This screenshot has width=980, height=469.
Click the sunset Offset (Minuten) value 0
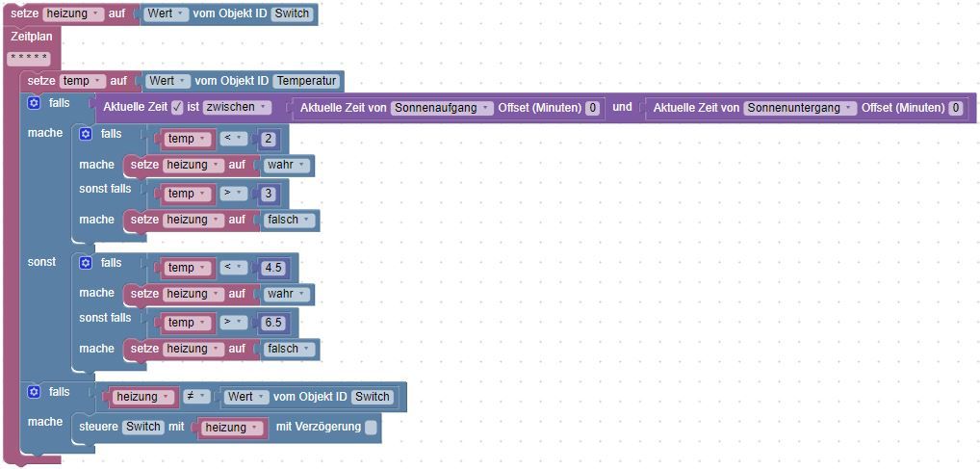tap(955, 108)
